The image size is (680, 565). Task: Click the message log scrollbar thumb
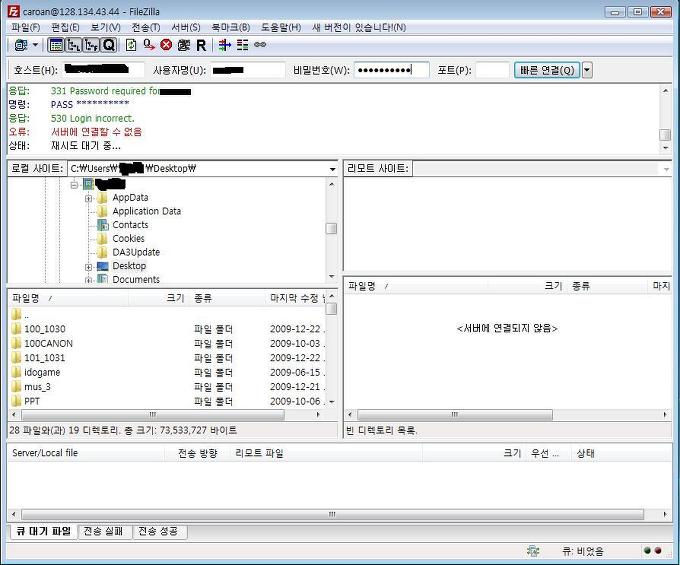pyautogui.click(x=665, y=135)
